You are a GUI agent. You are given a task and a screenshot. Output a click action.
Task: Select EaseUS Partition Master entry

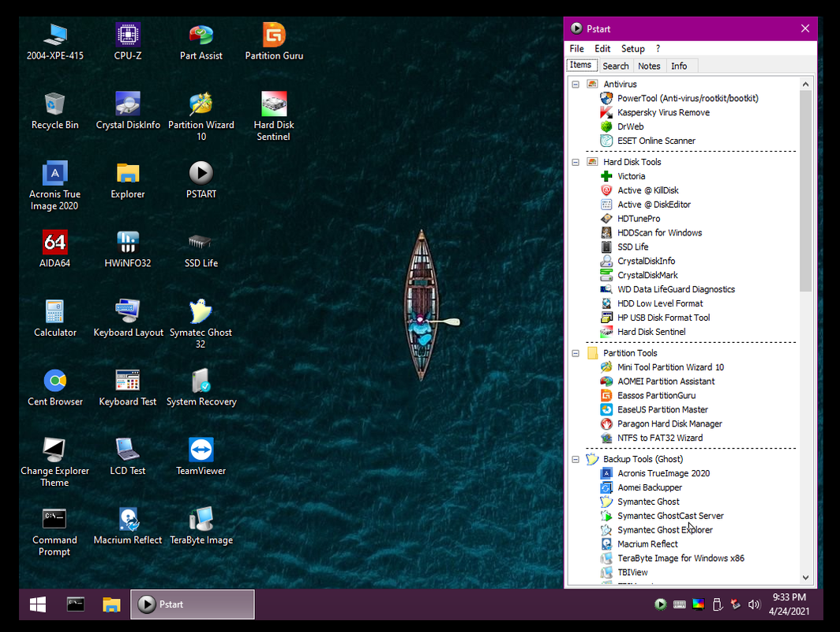(654, 409)
